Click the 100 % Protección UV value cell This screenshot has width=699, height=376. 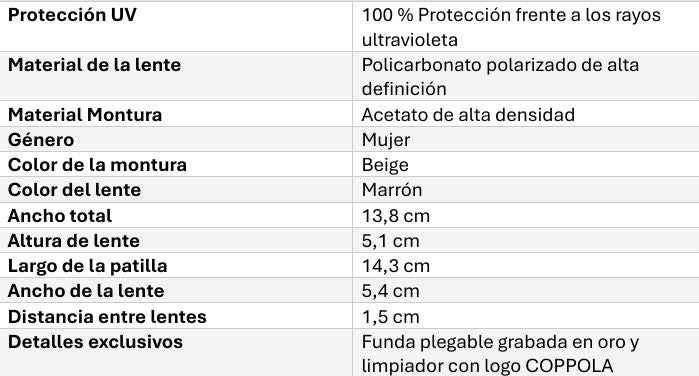526,27
